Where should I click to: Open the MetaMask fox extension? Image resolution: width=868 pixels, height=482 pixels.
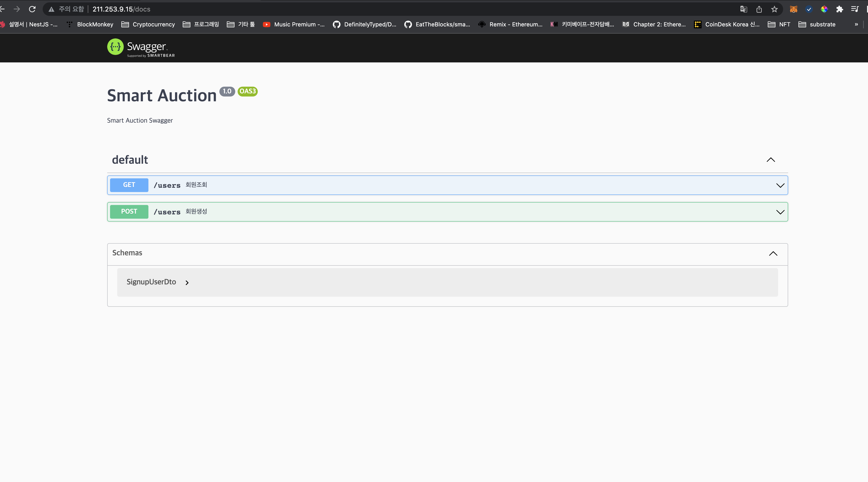click(x=793, y=9)
